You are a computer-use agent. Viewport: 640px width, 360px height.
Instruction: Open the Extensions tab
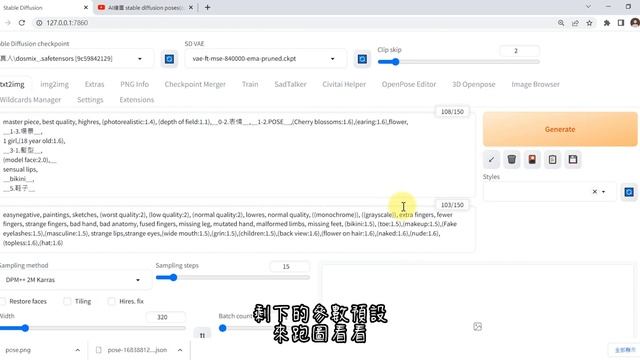pyautogui.click(x=137, y=100)
